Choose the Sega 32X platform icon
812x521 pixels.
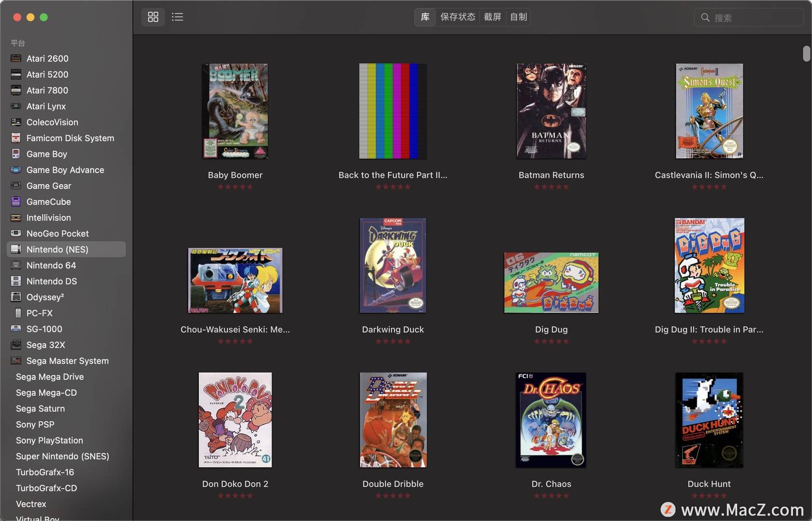pyautogui.click(x=16, y=345)
